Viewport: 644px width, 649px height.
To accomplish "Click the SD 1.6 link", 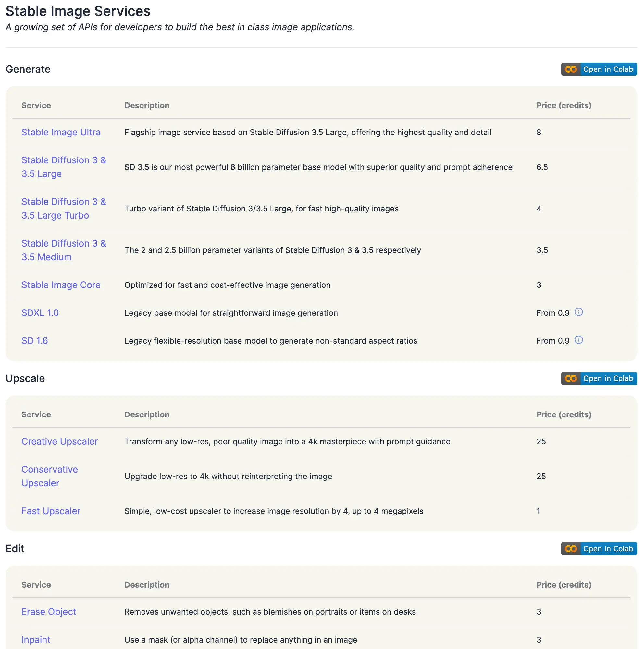I will (x=35, y=341).
